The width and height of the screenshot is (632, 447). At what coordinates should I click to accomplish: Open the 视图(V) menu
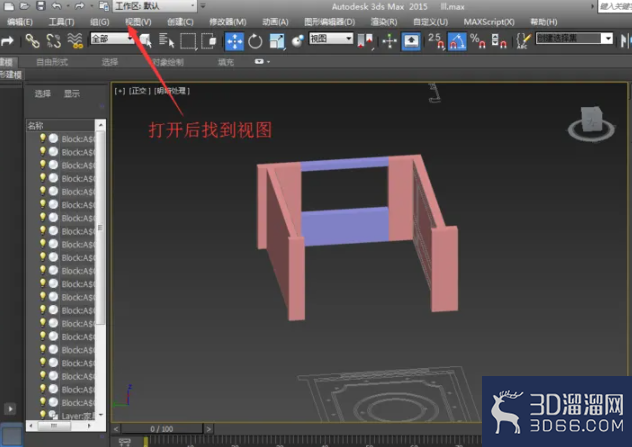pyautogui.click(x=138, y=22)
